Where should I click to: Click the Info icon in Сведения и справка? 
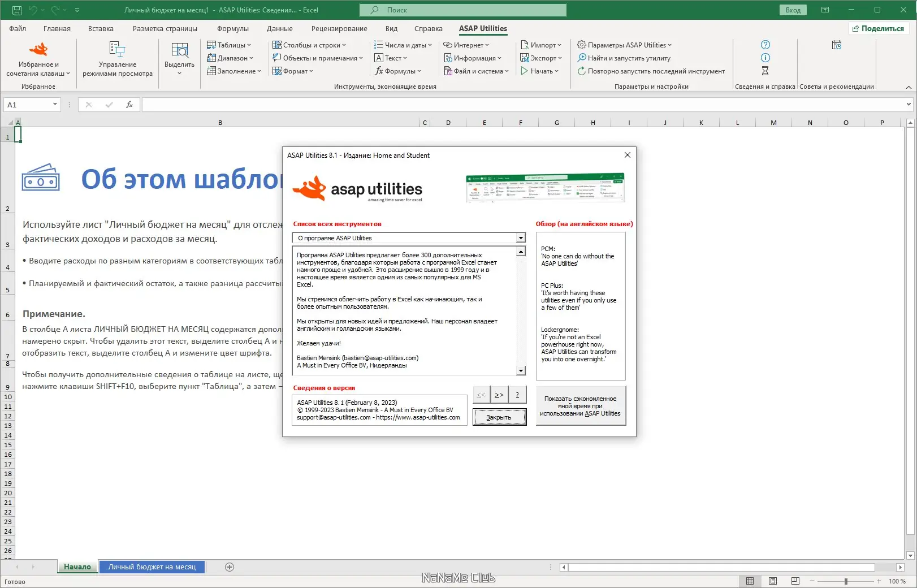pyautogui.click(x=765, y=58)
